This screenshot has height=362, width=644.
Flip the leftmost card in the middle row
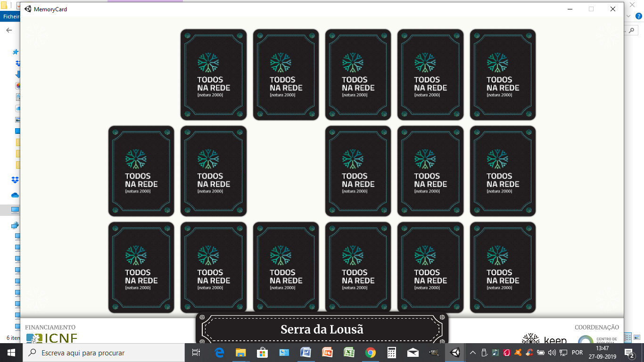(141, 171)
